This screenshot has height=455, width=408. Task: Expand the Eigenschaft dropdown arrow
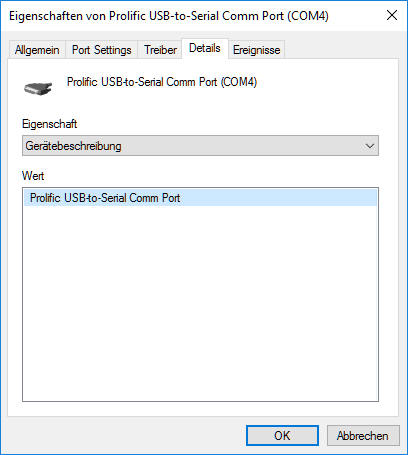(x=369, y=146)
